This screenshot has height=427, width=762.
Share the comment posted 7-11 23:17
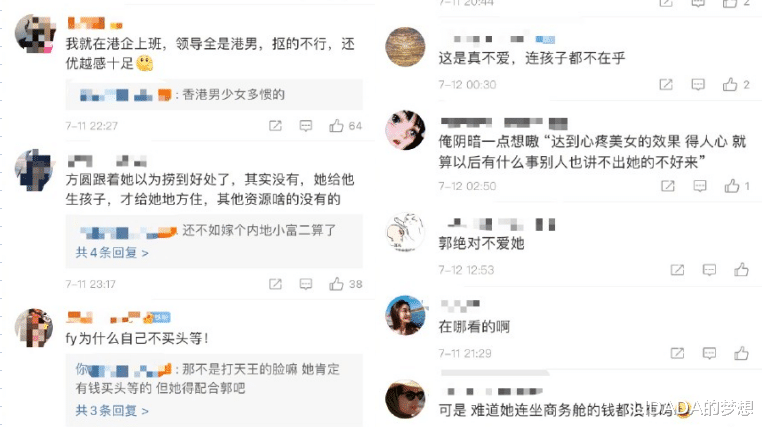pyautogui.click(x=275, y=284)
